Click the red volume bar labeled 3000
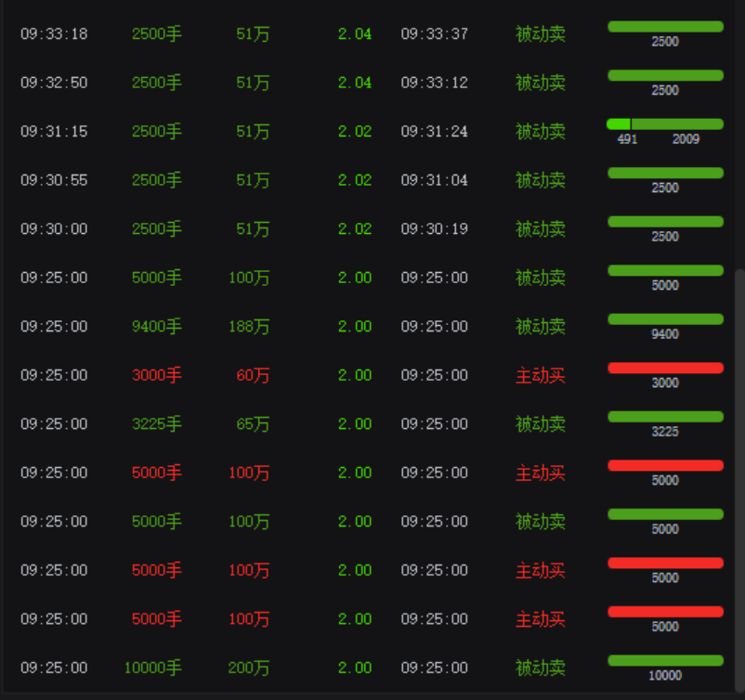The width and height of the screenshot is (745, 700). tap(664, 369)
